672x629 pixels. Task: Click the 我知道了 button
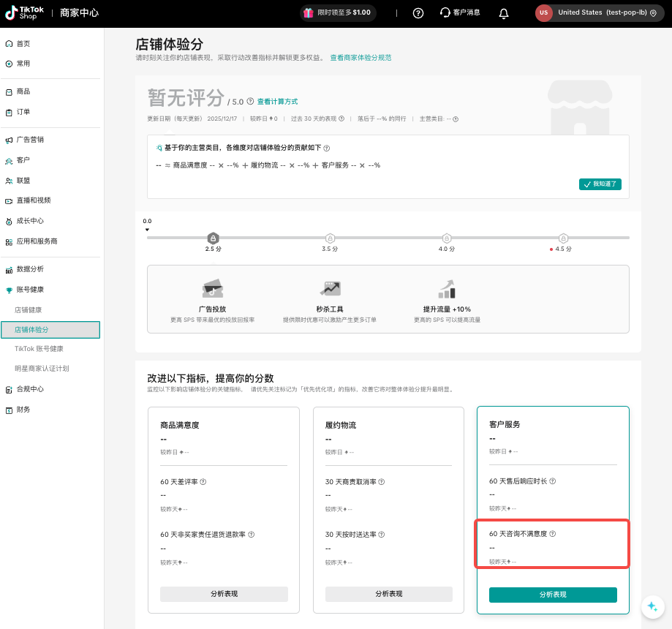pos(600,184)
